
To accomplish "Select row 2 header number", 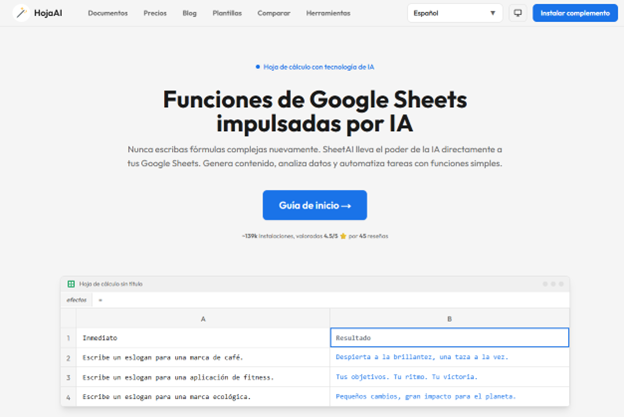I will pos(68,358).
